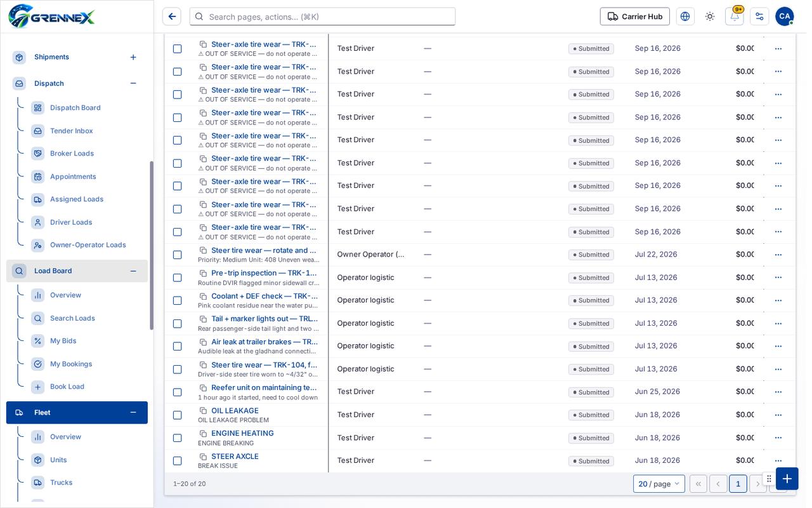Go to My Bids
The width and height of the screenshot is (812, 508).
click(x=63, y=341)
